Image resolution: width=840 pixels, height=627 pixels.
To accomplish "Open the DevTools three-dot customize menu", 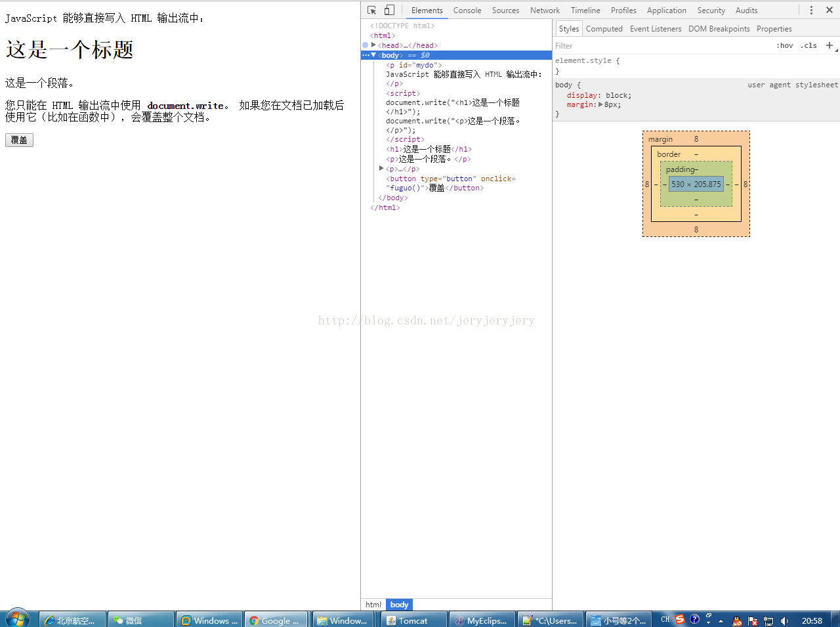I will pos(811,10).
